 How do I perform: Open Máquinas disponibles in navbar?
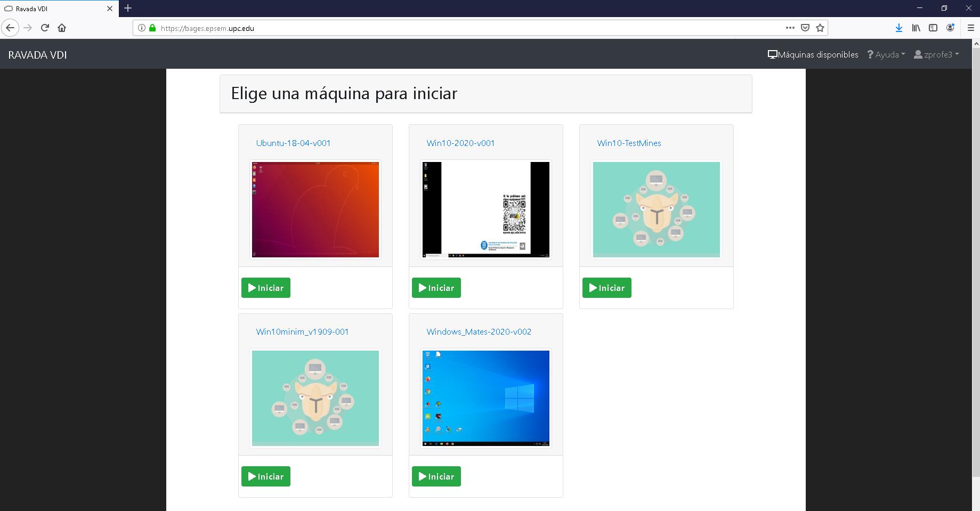click(813, 54)
